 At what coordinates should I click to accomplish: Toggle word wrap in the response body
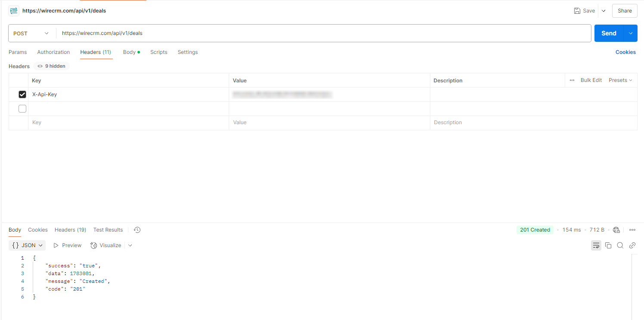[596, 245]
